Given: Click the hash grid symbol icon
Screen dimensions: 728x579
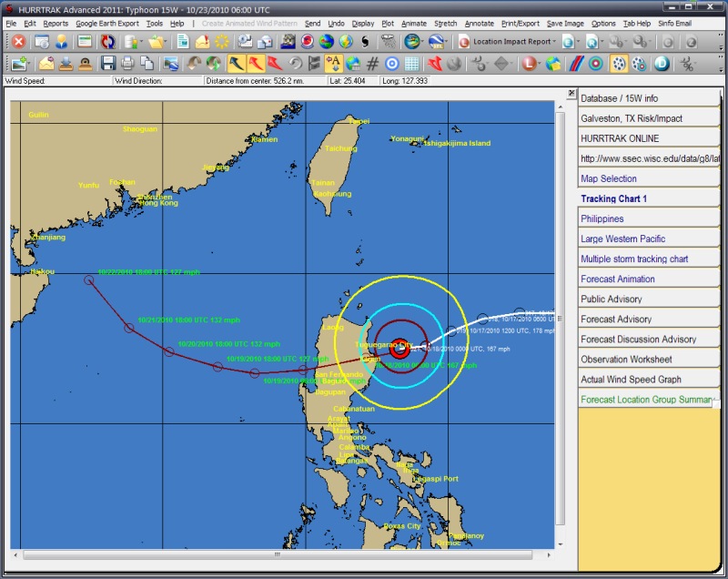Looking at the screenshot, I should (x=372, y=64).
